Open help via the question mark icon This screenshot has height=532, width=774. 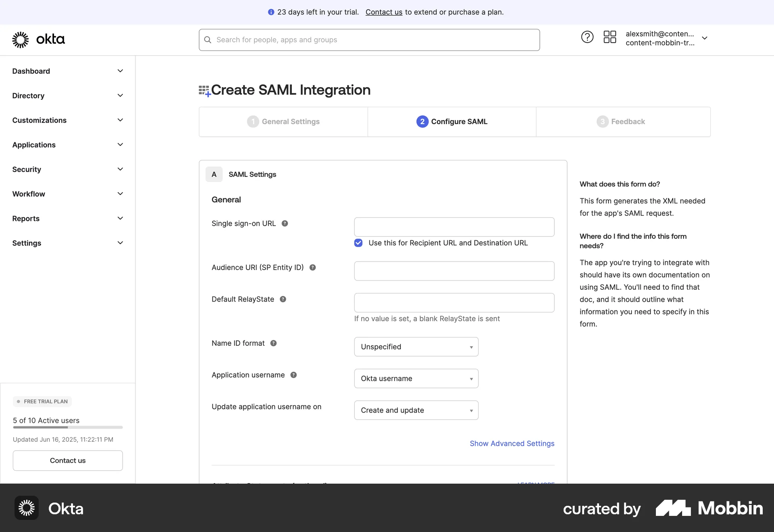pyautogui.click(x=587, y=37)
